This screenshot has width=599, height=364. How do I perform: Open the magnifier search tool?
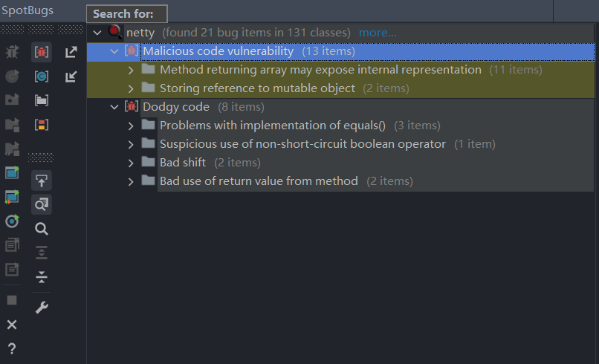coord(42,229)
